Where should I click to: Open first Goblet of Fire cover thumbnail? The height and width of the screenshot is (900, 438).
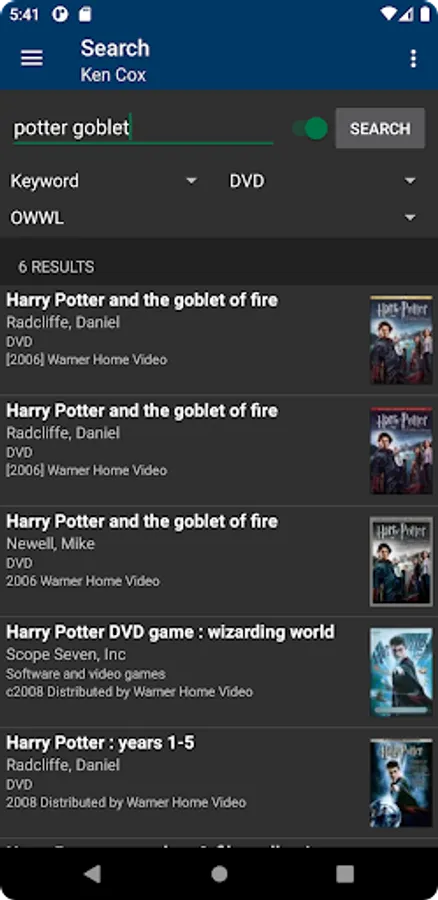pyautogui.click(x=401, y=340)
